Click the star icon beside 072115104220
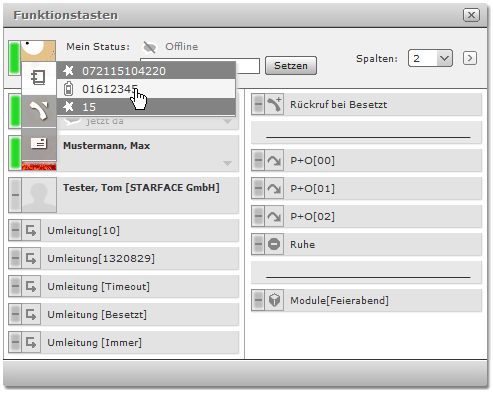The height and width of the screenshot is (393, 493). point(68,71)
